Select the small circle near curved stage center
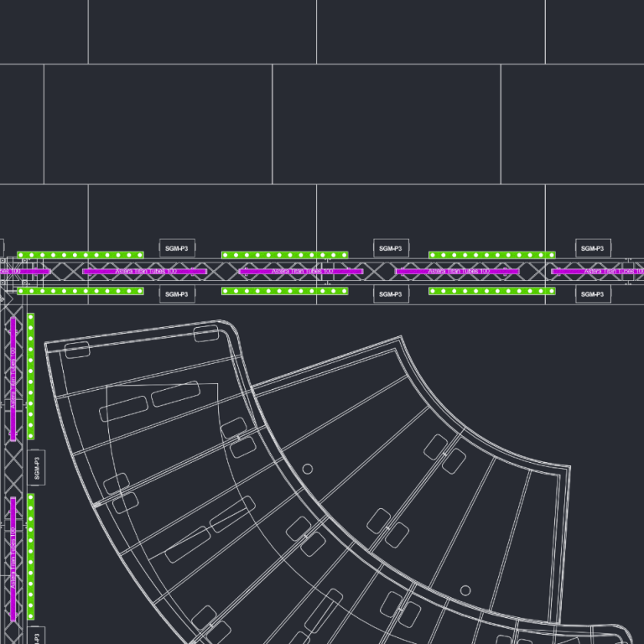 [307, 469]
